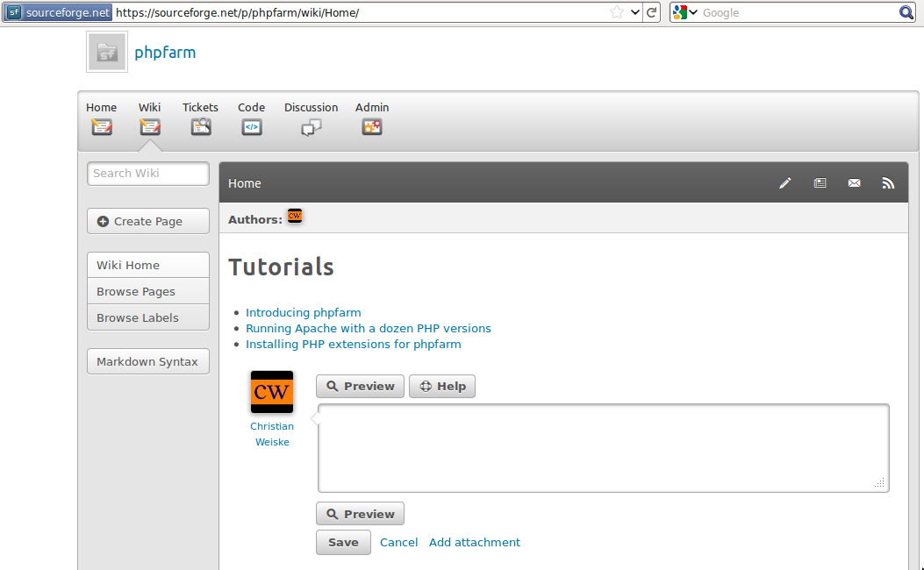This screenshot has height=570, width=924.
Task: Click the pencil edit icon in Home header
Action: (784, 183)
